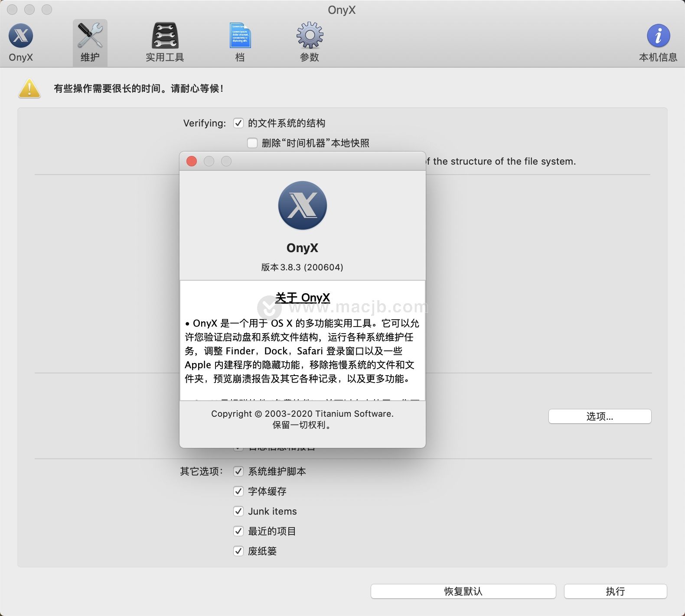Open the 参数 parameters gear icon
685x616 pixels.
point(310,42)
